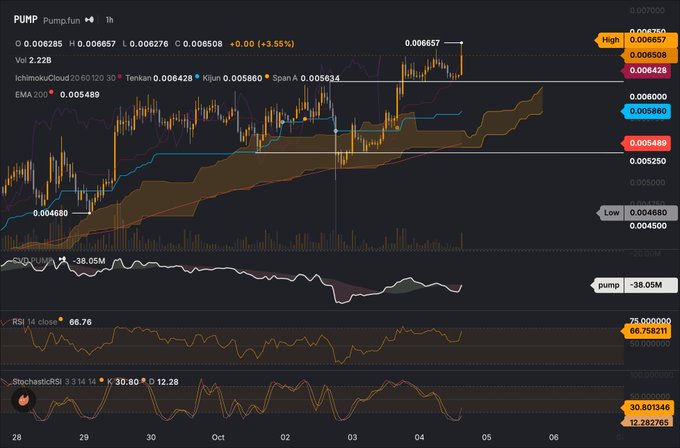Click the Oct date label on time axis

tap(218, 437)
